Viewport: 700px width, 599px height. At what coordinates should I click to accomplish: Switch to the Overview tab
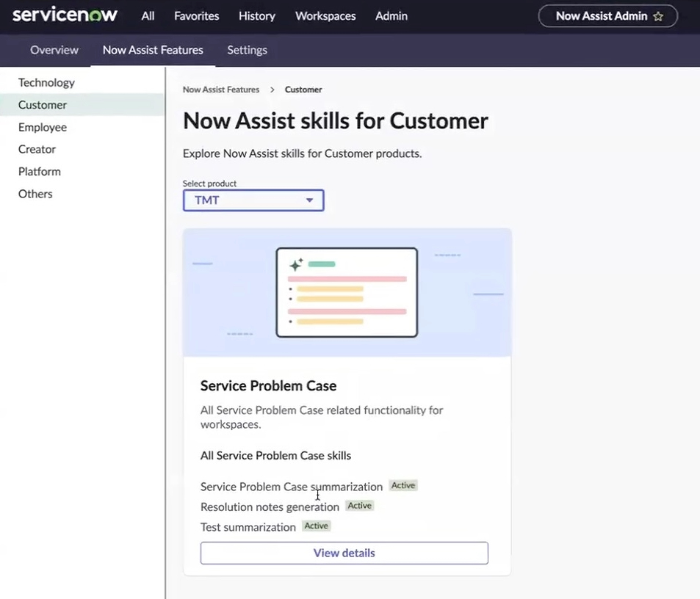(54, 50)
